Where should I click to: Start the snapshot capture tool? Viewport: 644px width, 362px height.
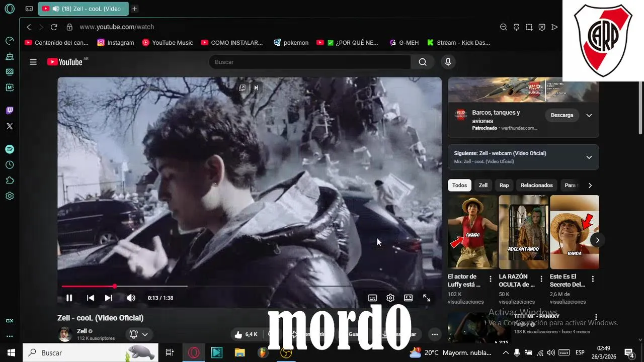pos(529,27)
